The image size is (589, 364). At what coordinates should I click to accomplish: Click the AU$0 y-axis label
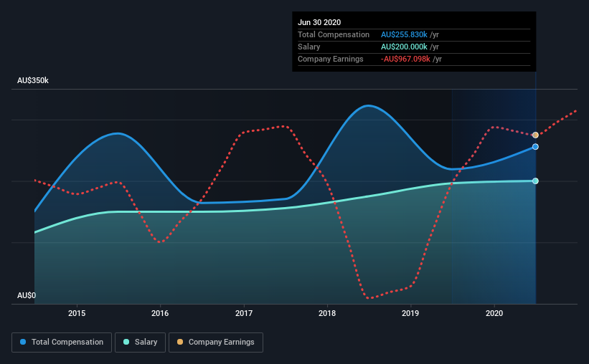[x=27, y=296]
